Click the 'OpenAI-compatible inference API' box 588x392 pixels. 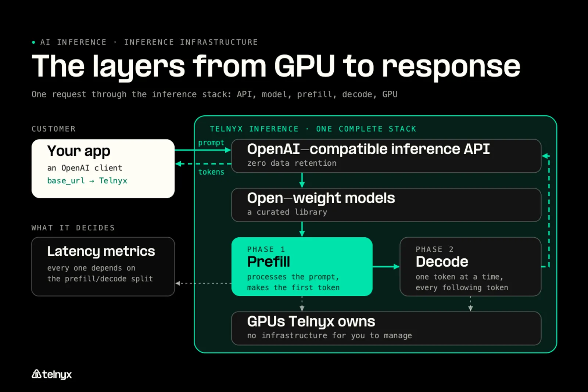[386, 156]
